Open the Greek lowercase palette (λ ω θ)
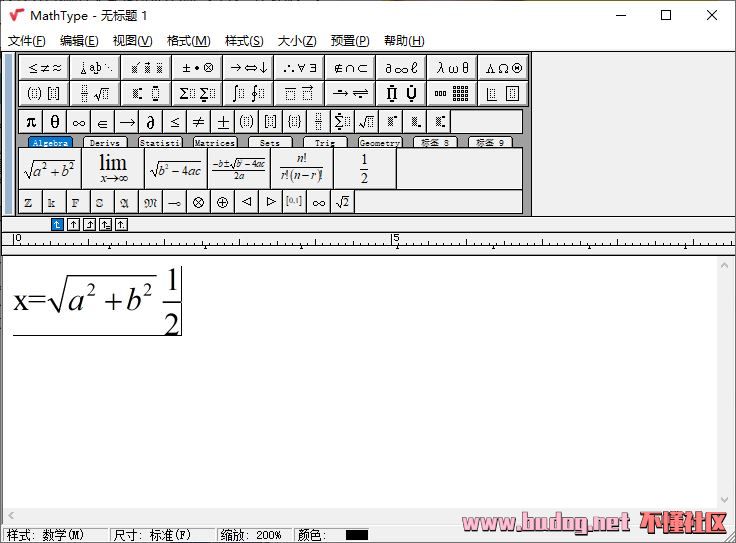The image size is (736, 543). coord(452,68)
